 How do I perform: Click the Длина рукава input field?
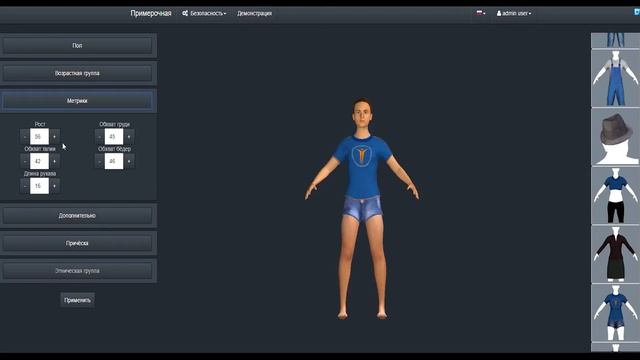(39, 186)
